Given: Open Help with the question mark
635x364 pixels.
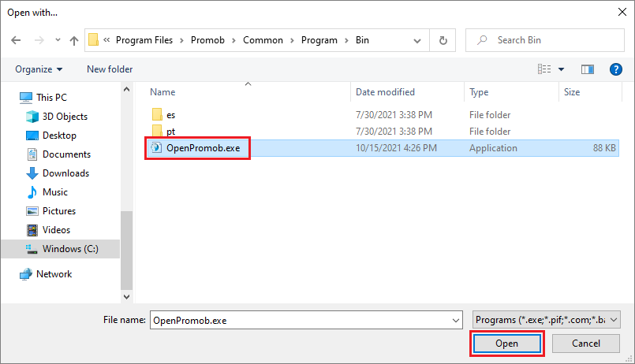Looking at the screenshot, I should (x=615, y=69).
